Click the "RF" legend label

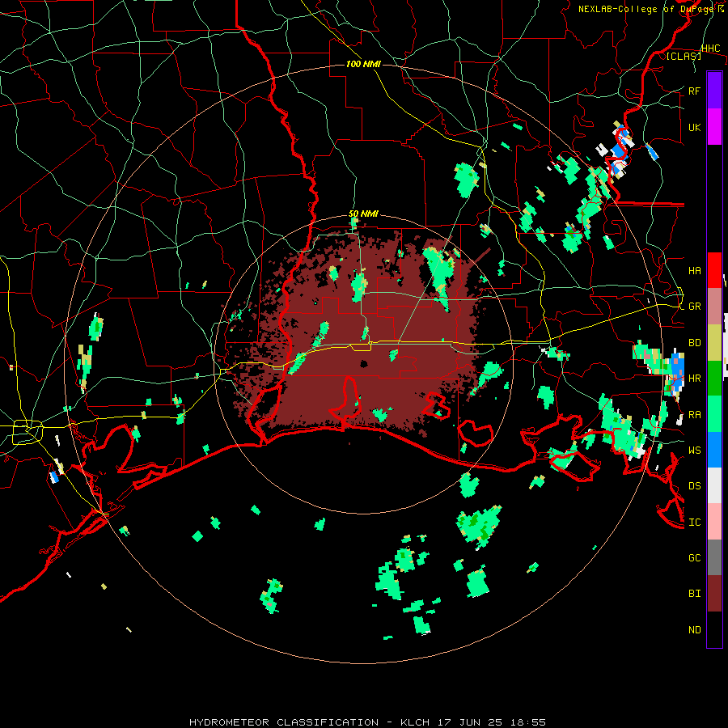(694, 91)
